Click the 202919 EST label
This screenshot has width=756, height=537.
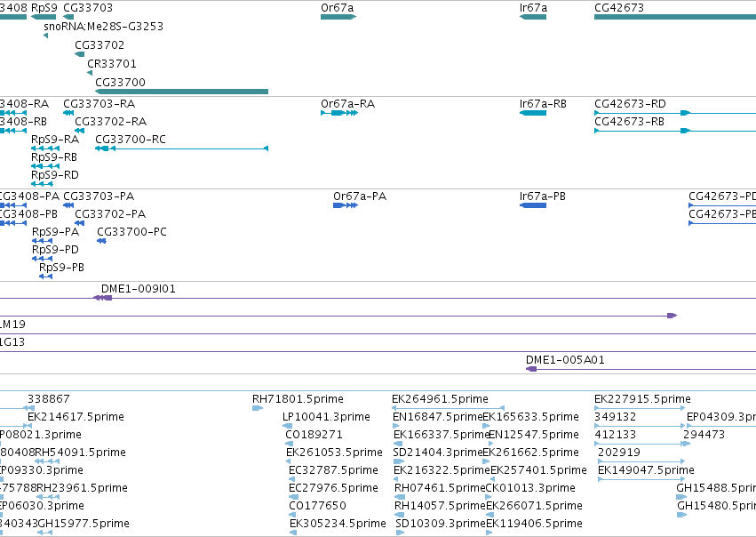pyautogui.click(x=619, y=453)
